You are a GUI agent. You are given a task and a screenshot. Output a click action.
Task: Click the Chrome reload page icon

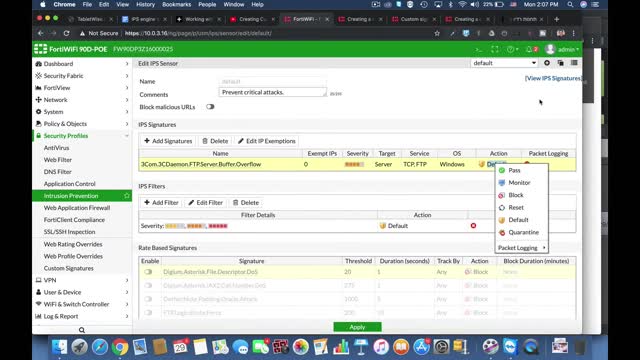click(67, 33)
